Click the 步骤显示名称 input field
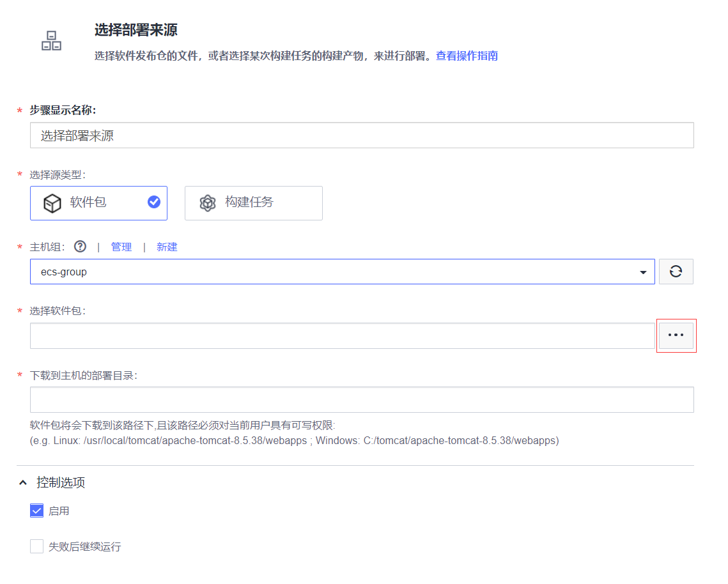Image resolution: width=728 pixels, height=584 pixels. (x=361, y=135)
